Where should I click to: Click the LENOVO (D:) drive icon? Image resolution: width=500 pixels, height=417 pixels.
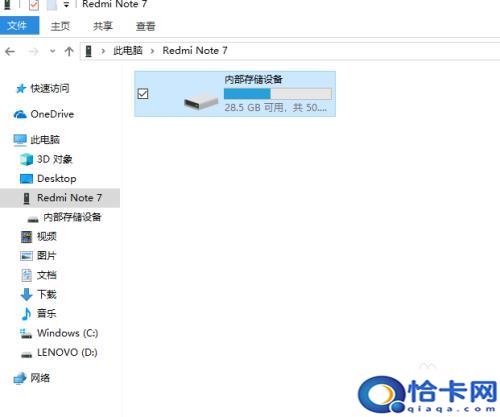click(26, 354)
